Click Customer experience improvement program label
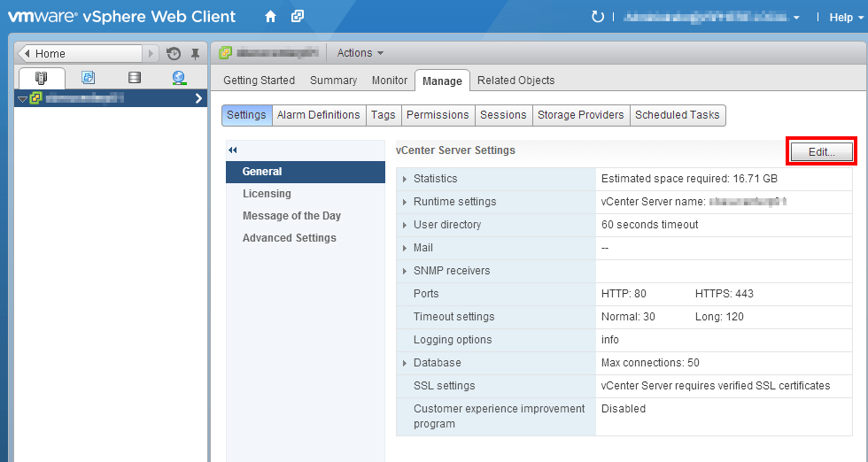 [x=499, y=416]
